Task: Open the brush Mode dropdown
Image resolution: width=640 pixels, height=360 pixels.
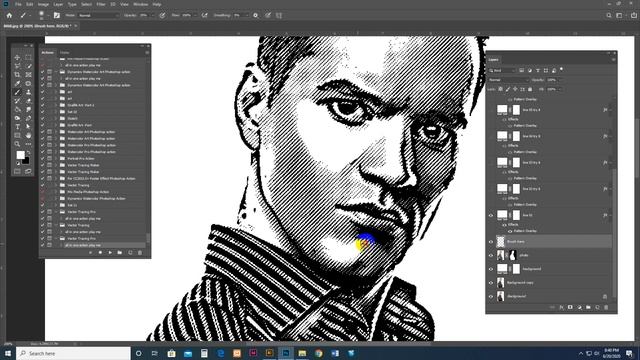Action: pos(98,16)
